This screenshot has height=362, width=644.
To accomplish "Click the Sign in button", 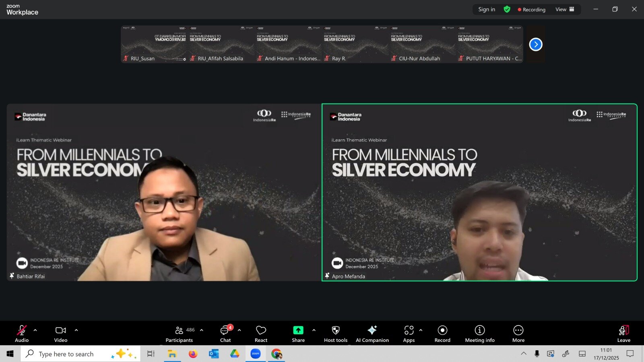I will point(487,9).
